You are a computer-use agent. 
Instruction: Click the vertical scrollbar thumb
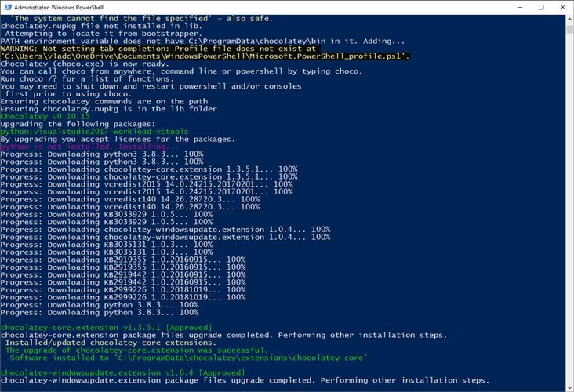(569, 29)
